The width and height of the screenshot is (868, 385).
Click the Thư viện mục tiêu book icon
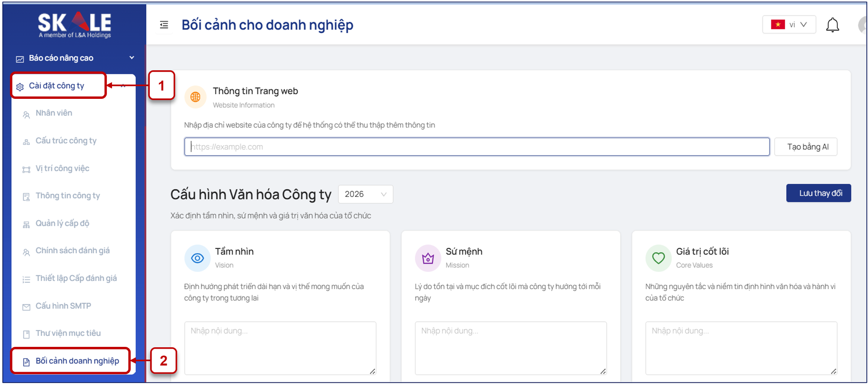[26, 334]
